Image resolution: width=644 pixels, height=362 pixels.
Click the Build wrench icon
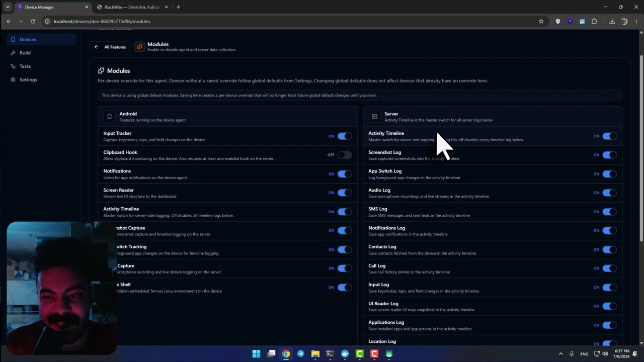13,53
